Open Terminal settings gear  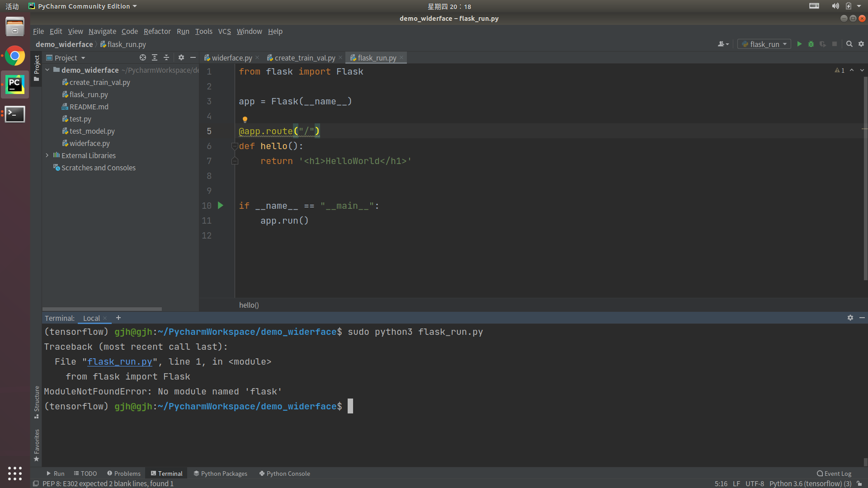850,318
